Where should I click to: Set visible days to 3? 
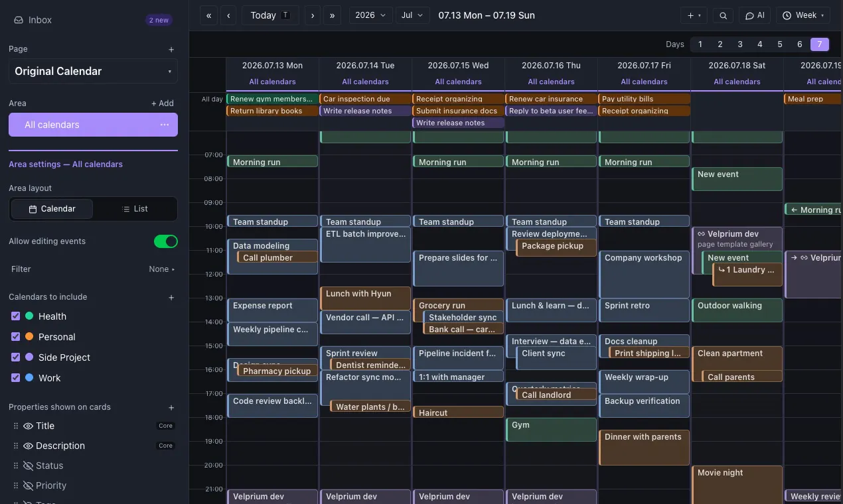pyautogui.click(x=740, y=44)
